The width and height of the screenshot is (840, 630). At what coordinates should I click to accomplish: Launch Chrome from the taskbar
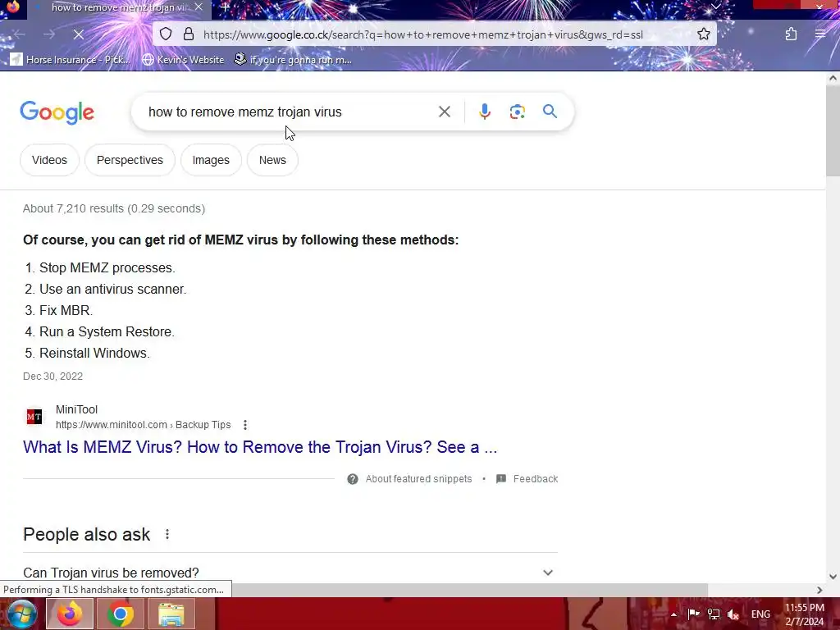[x=121, y=614]
